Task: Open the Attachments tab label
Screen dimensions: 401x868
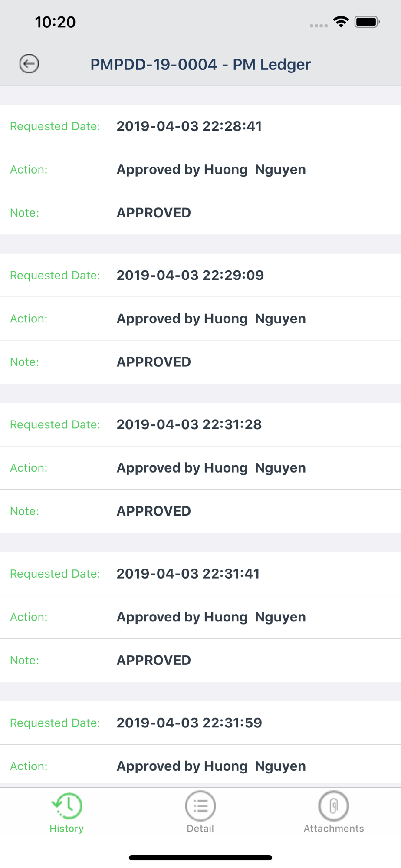Action: pos(333,829)
